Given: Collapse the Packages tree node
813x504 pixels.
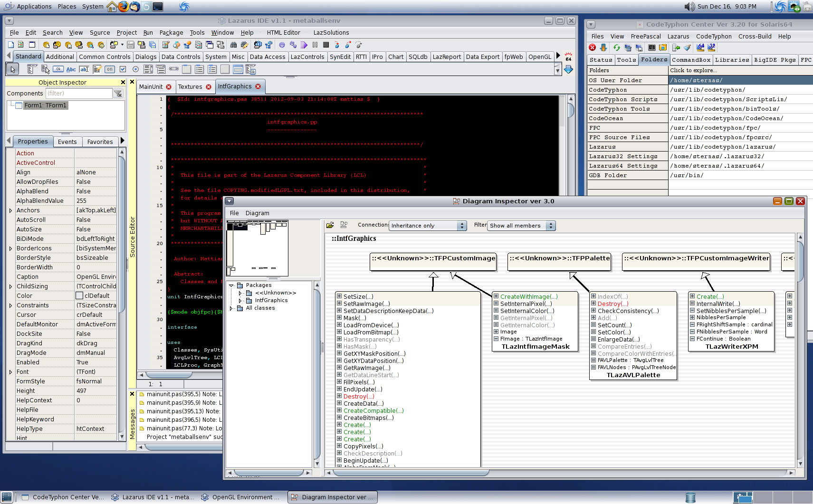Looking at the screenshot, I should tap(231, 285).
